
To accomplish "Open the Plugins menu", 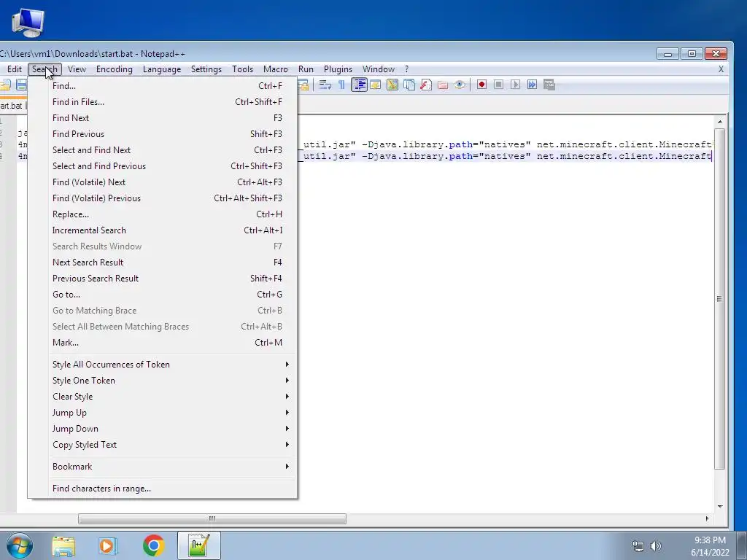I will tap(338, 69).
